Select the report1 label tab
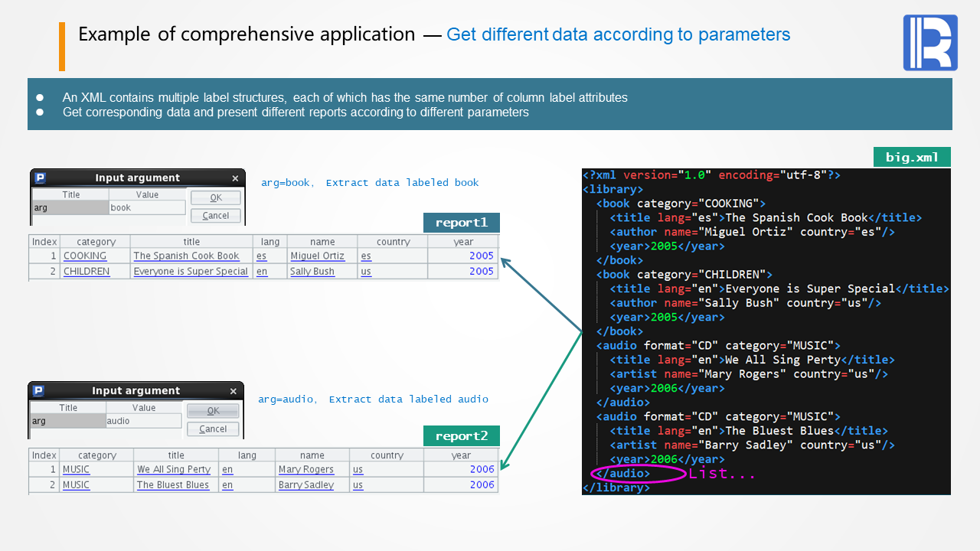This screenshot has height=551, width=980. [x=462, y=223]
